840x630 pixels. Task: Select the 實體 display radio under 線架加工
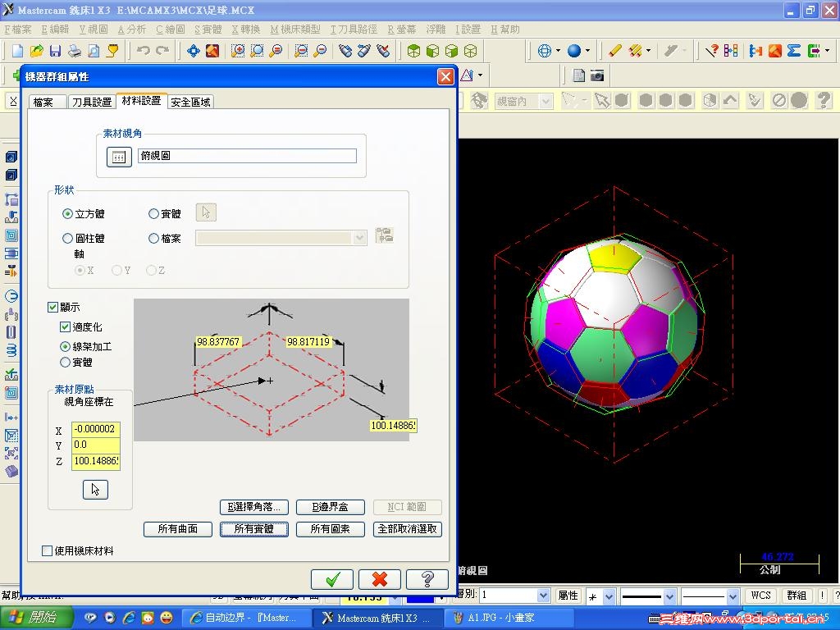(65, 362)
